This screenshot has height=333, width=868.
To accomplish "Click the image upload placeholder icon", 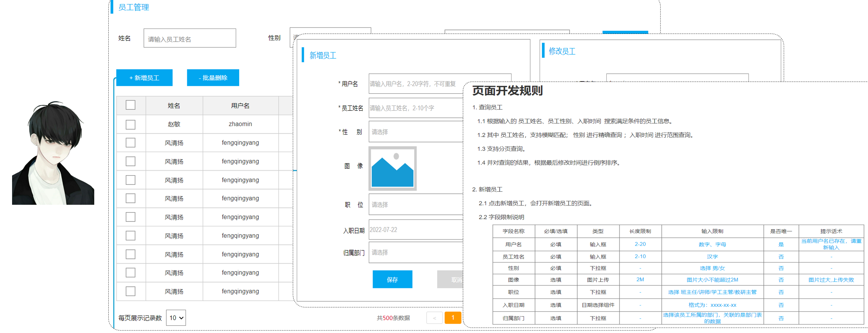I will 392,169.
